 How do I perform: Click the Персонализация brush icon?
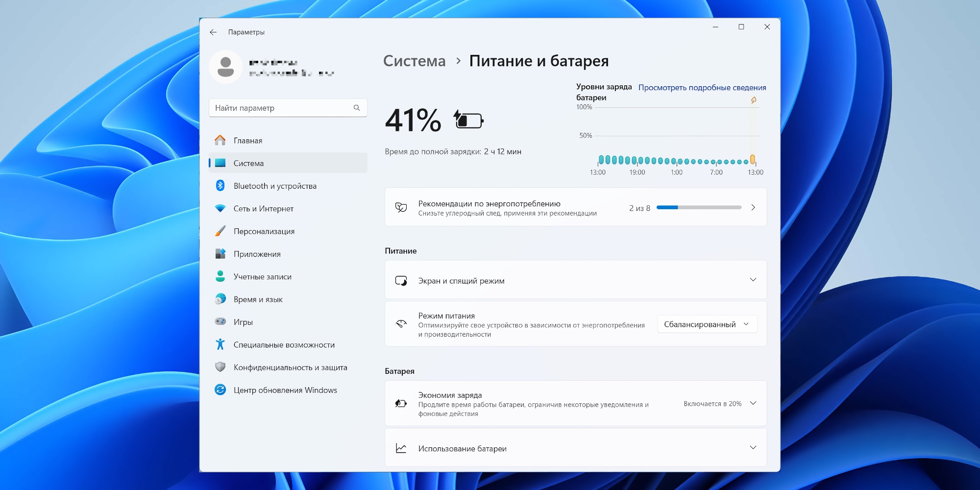220,231
